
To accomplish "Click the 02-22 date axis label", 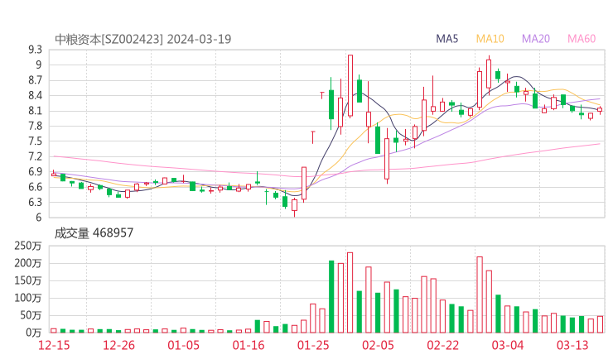I will 442,345.
